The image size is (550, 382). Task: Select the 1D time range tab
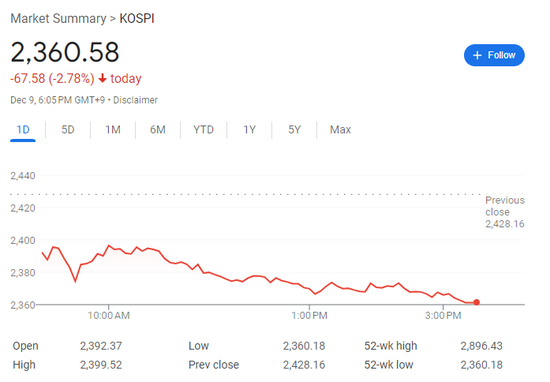(23, 130)
